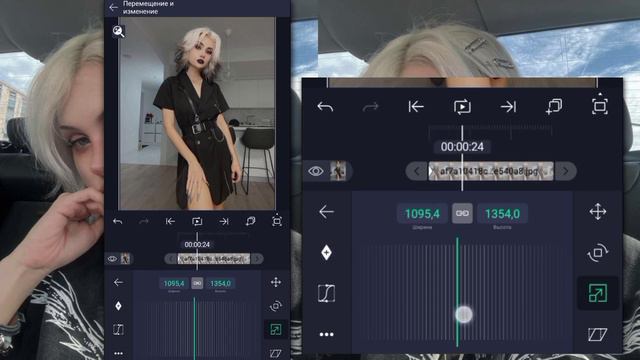Screen dimensions: 640x360
Task: Tap the zoom magnifier in preview
Action: click(x=118, y=31)
